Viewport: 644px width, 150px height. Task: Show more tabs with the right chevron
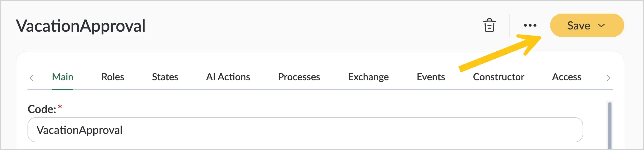click(608, 78)
